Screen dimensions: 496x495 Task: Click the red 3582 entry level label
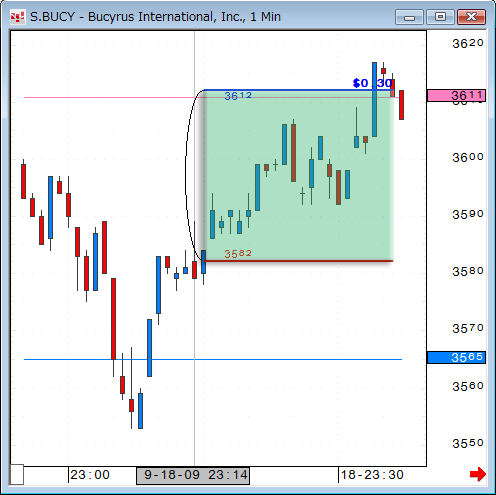pyautogui.click(x=238, y=254)
